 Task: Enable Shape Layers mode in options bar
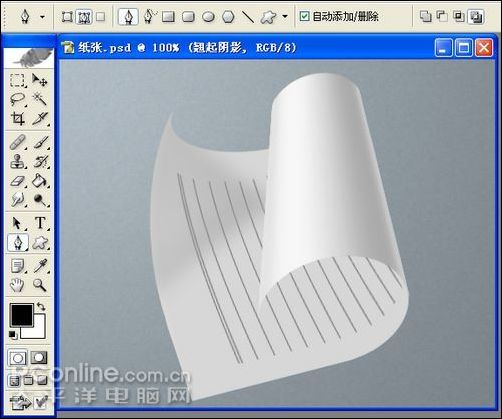(67, 17)
